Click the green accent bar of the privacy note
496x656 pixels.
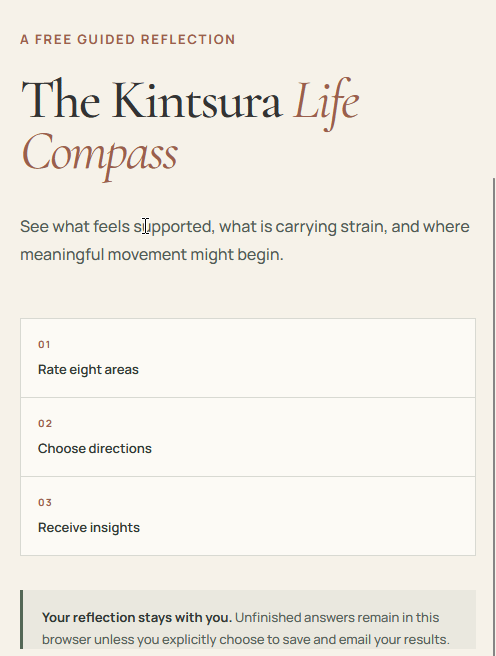pos(22,619)
